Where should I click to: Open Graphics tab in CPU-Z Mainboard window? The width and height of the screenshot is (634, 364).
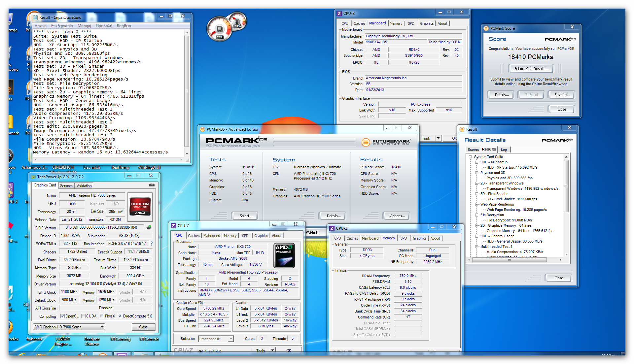[x=427, y=23]
